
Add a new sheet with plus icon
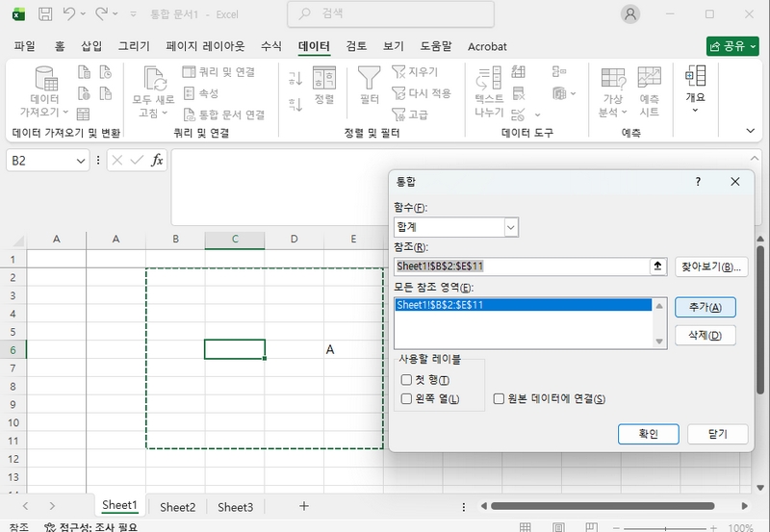tap(304, 506)
